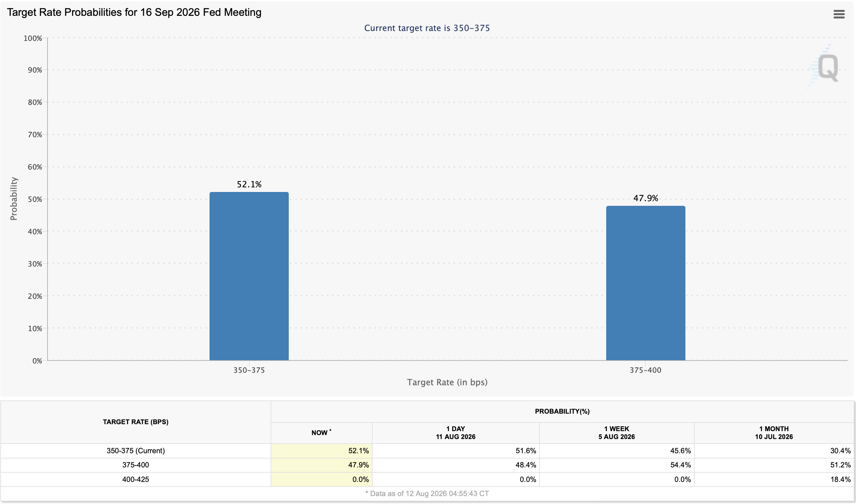This screenshot has width=856, height=504.
Task: Click the 'Data as of 12 Aug 2026' footnote
Action: point(427,493)
